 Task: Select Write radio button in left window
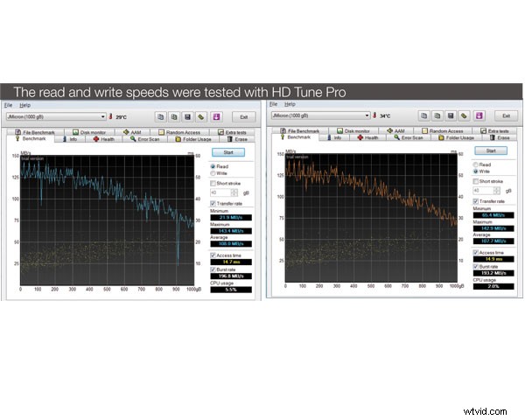point(213,172)
